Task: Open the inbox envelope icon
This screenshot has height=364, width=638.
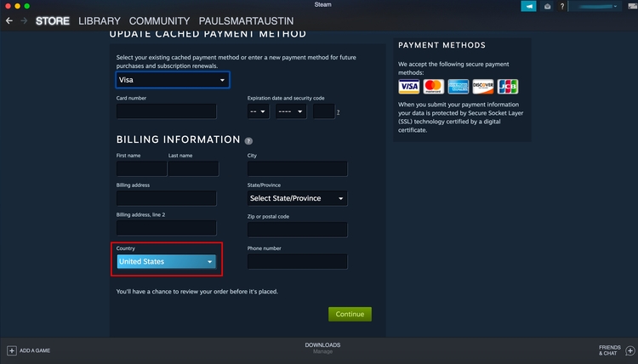Action: 547,6
